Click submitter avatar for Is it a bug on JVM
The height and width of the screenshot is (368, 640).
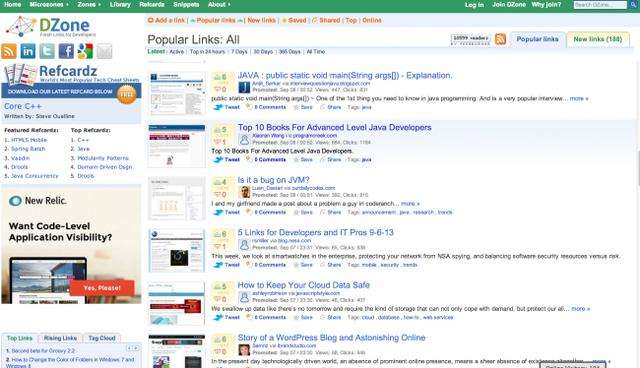[244, 192]
